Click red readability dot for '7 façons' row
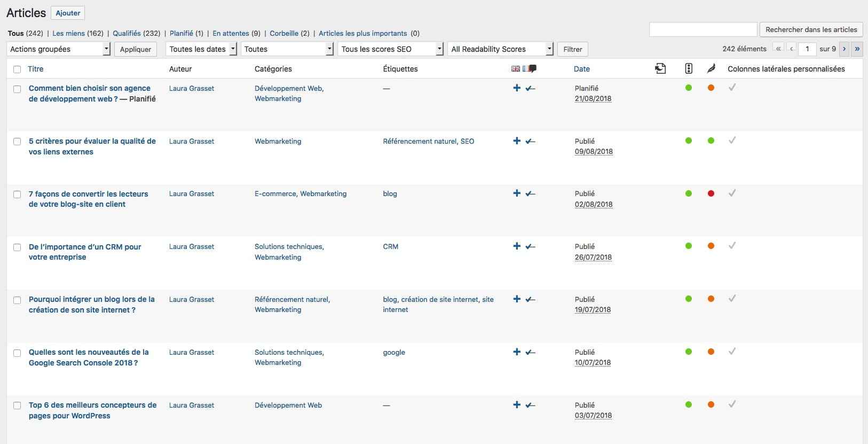868x444 pixels. (711, 193)
